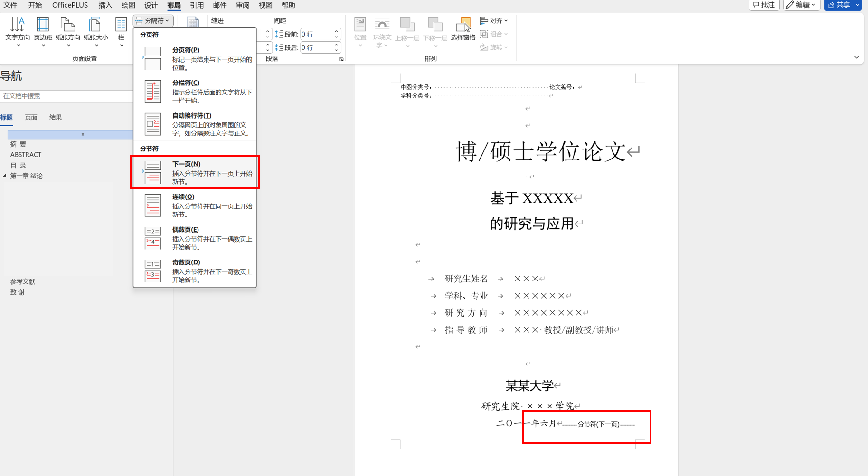Jump to the 参考文献 heading

23,282
